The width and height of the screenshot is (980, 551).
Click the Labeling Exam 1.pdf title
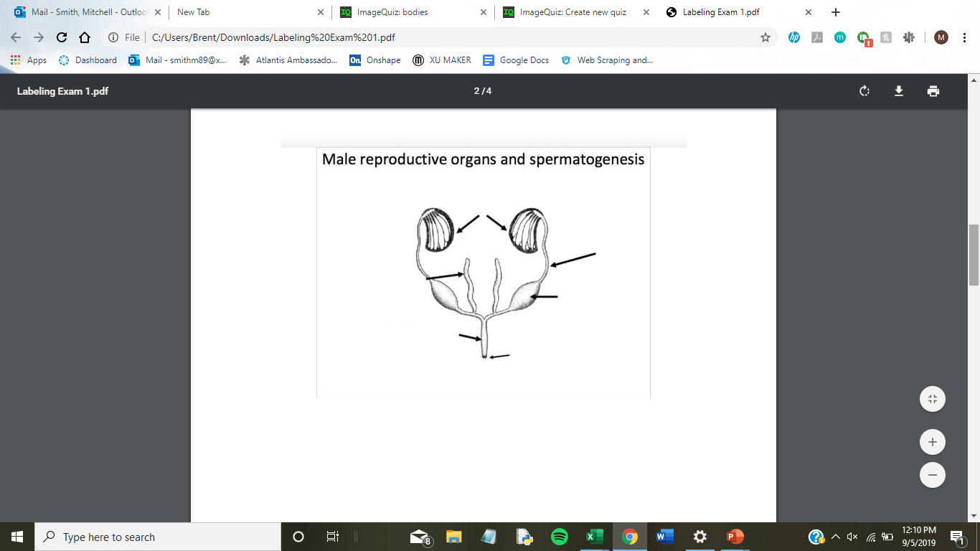pos(62,91)
